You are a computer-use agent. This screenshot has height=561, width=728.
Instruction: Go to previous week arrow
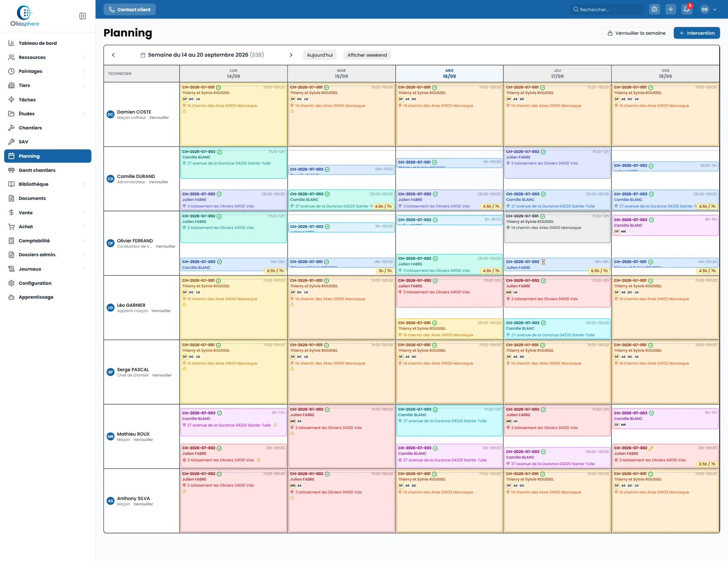pos(113,55)
